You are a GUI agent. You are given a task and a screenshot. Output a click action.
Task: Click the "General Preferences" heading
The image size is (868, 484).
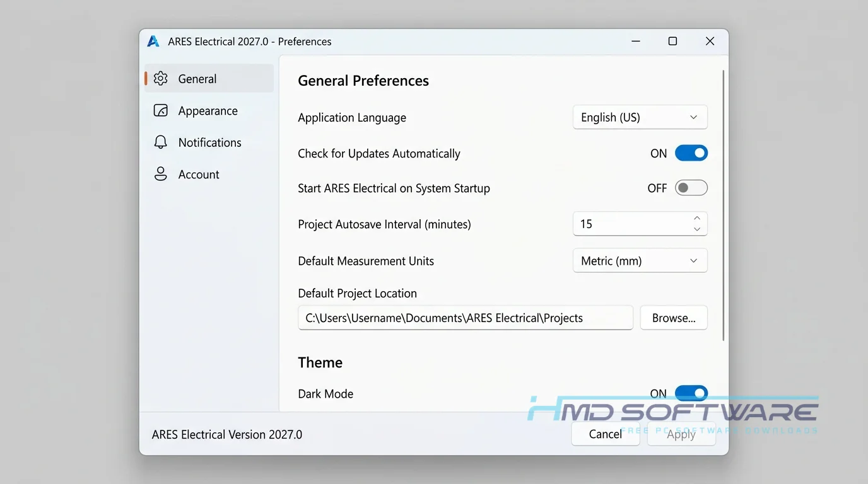[x=363, y=81]
